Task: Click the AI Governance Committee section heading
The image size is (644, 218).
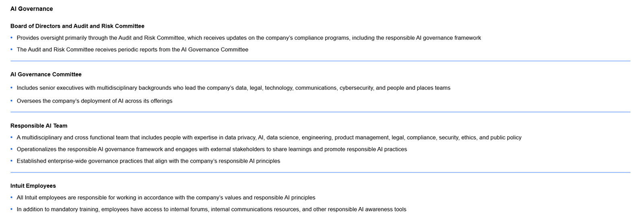Action: (x=46, y=75)
